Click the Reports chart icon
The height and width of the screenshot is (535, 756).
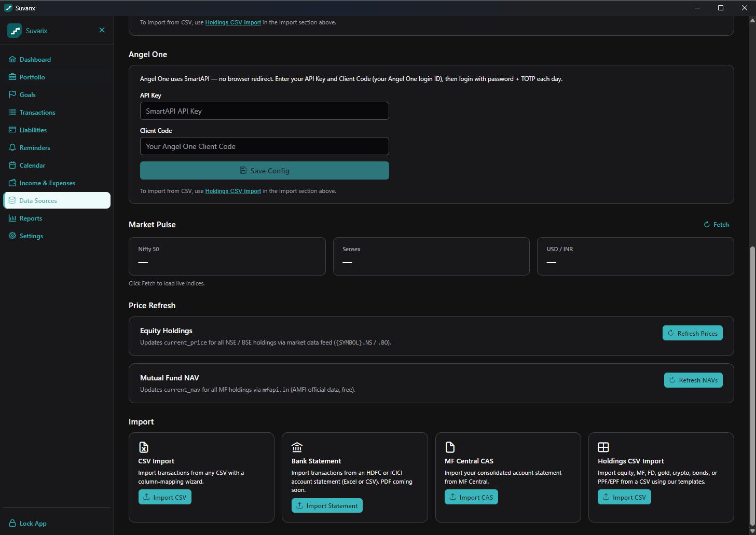pyautogui.click(x=12, y=218)
